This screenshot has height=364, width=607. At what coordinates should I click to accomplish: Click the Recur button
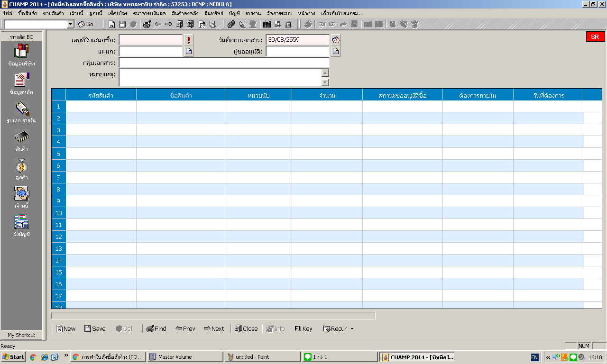(335, 328)
